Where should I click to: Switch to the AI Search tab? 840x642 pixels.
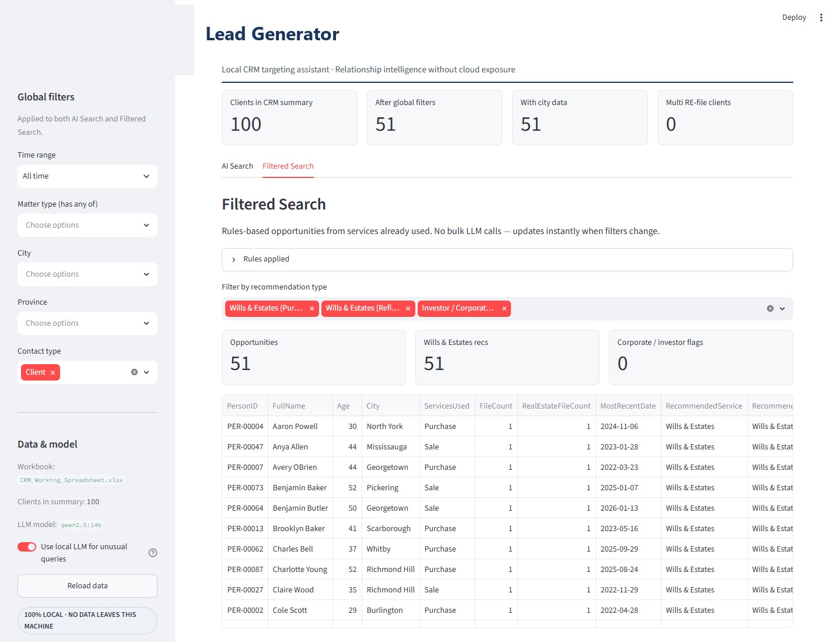tap(237, 166)
